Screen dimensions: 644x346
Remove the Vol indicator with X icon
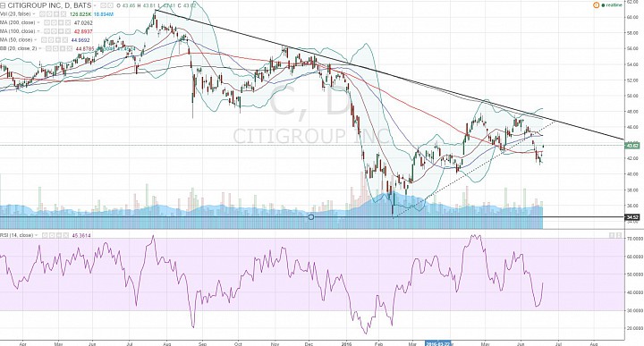(x=64, y=14)
